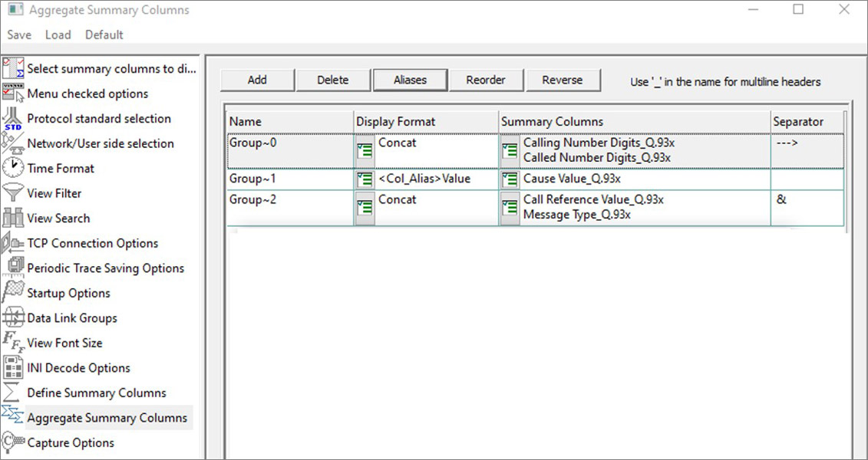This screenshot has width=868, height=460.
Task: Click the Select summary columns sidebar icon
Action: point(13,68)
